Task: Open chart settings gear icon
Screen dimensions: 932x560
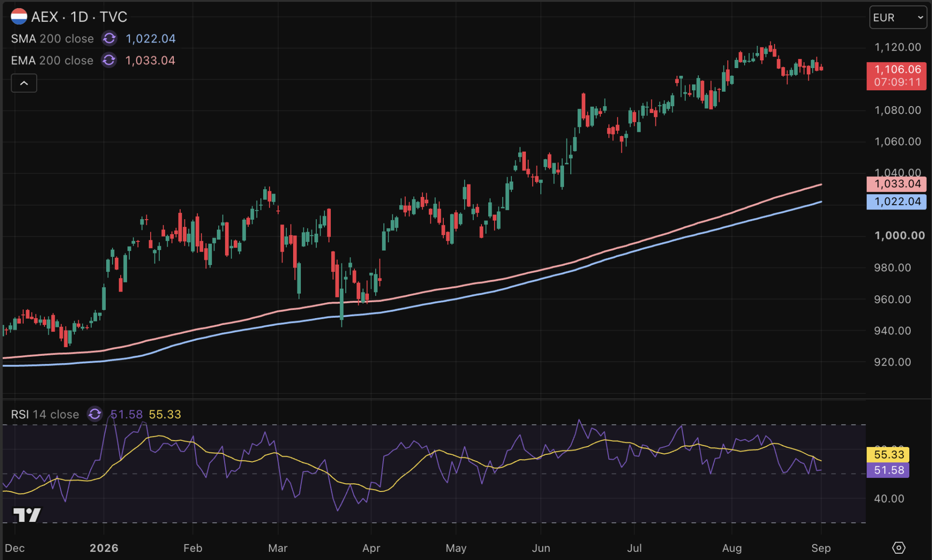Action: pyautogui.click(x=899, y=548)
